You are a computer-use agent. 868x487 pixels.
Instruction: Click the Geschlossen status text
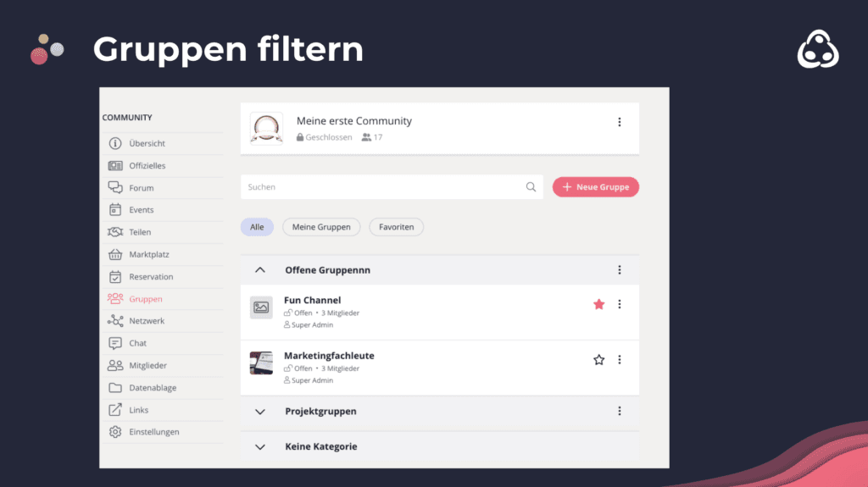[x=328, y=137]
